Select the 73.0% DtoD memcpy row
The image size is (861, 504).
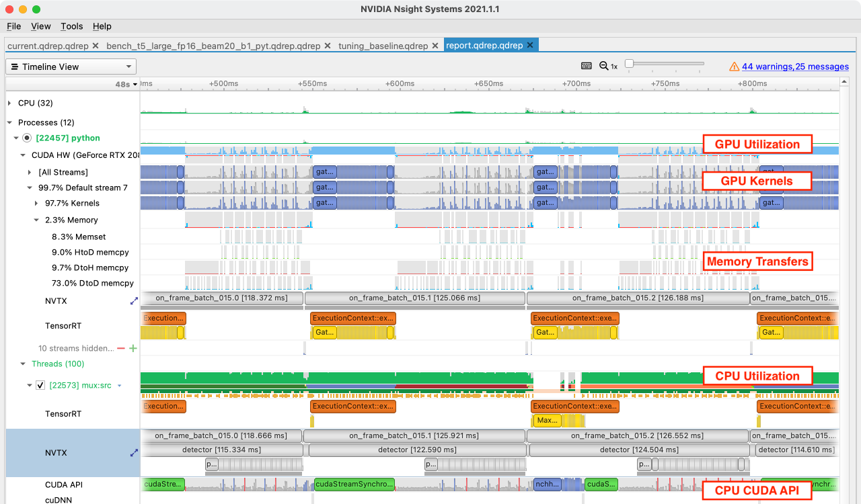pos(93,283)
